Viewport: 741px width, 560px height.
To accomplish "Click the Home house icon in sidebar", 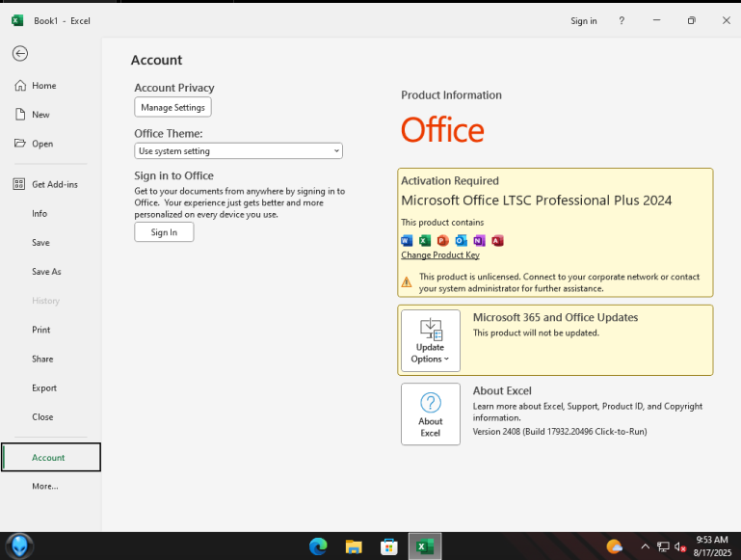I will [20, 86].
